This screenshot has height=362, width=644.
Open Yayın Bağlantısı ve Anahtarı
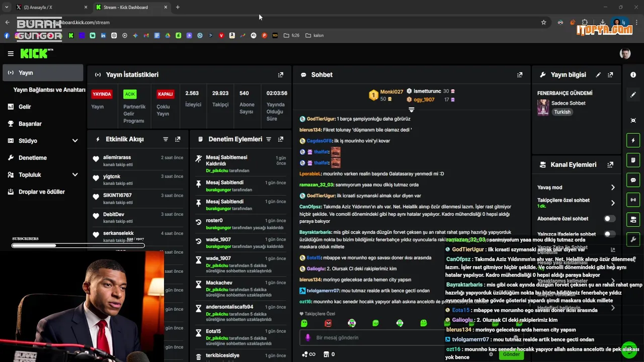[49, 90]
